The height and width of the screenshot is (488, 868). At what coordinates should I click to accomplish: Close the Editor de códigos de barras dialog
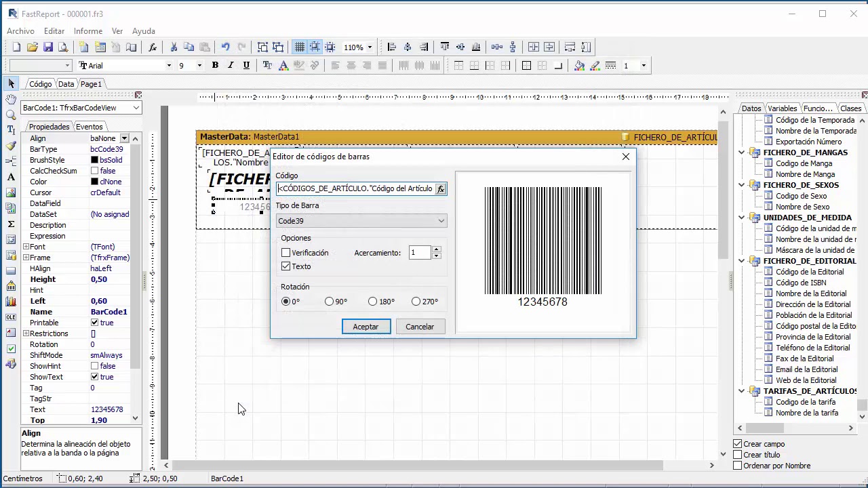[x=625, y=157]
